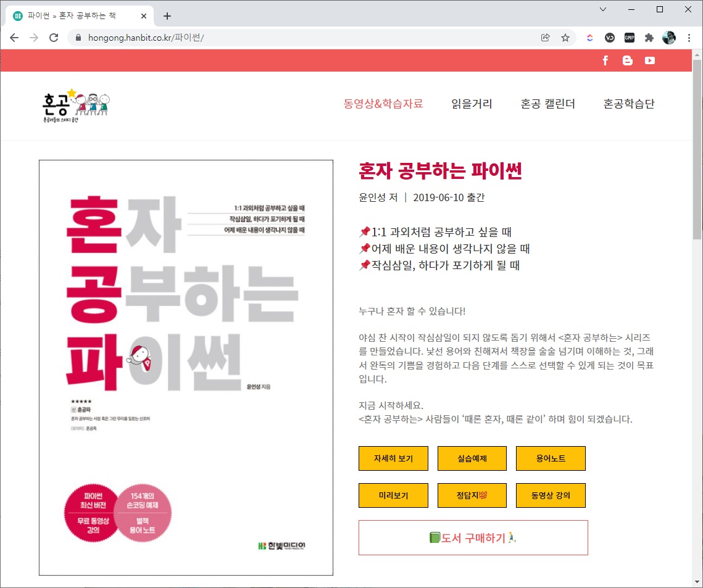Open the YouTube channel link
Screen dimensions: 703x588
point(650,60)
